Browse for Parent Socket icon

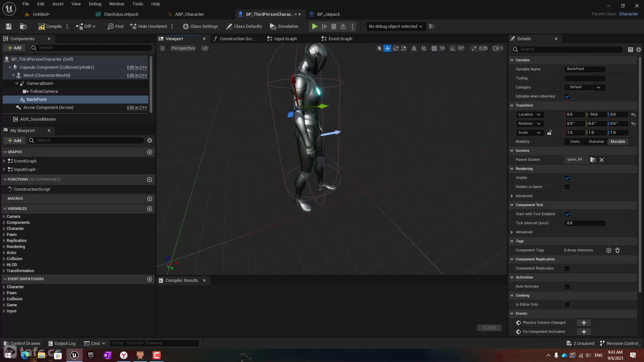593,160
